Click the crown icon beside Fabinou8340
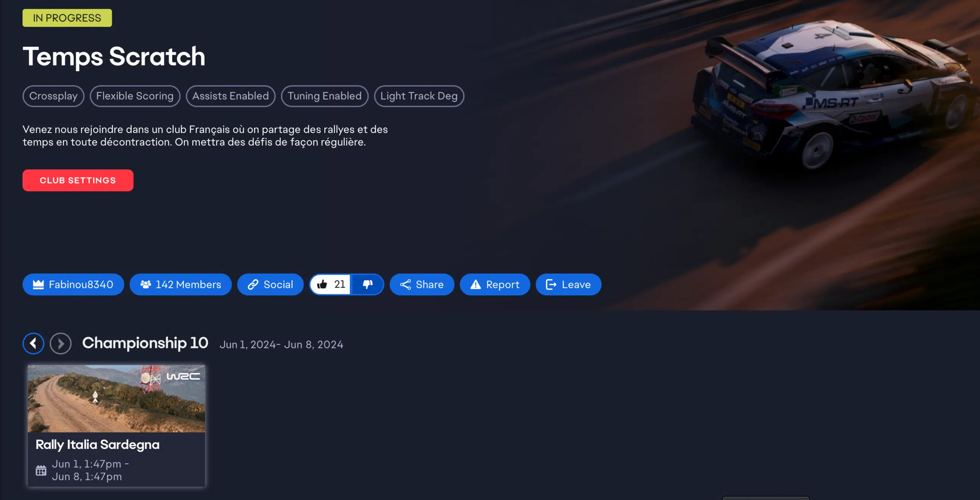The image size is (980, 500). click(38, 284)
